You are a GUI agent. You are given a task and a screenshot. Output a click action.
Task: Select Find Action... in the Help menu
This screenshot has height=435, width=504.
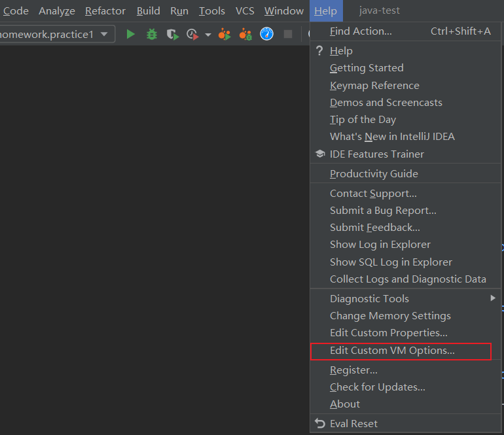coord(405,31)
